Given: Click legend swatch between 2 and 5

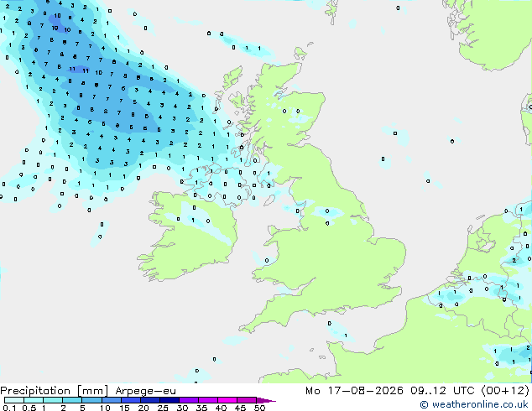Looking at the screenshot, I should point(72,400).
